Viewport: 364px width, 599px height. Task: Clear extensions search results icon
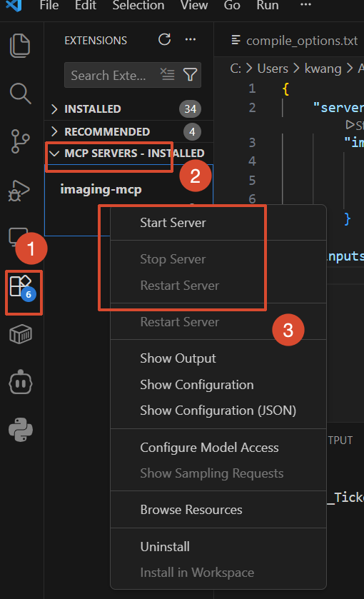pos(167,75)
